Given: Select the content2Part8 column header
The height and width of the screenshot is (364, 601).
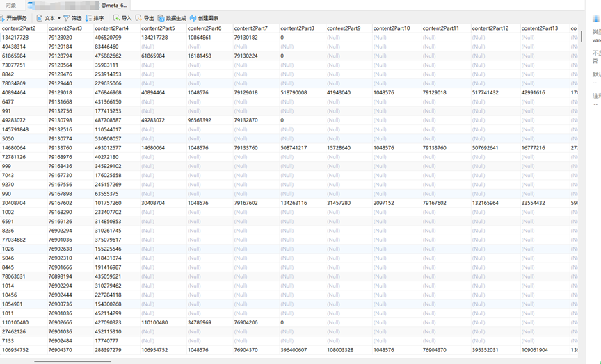Looking at the screenshot, I should 297,28.
